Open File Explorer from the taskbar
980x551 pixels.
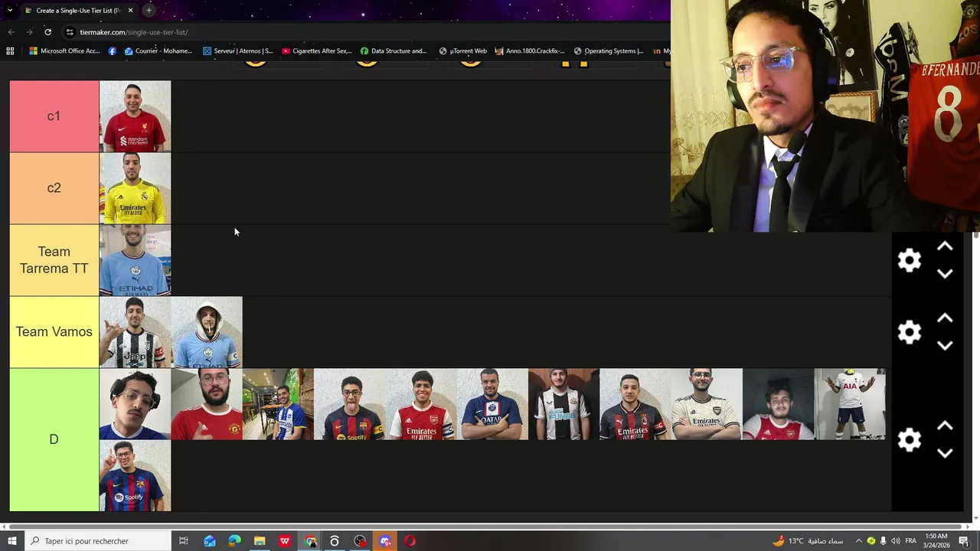pyautogui.click(x=260, y=541)
